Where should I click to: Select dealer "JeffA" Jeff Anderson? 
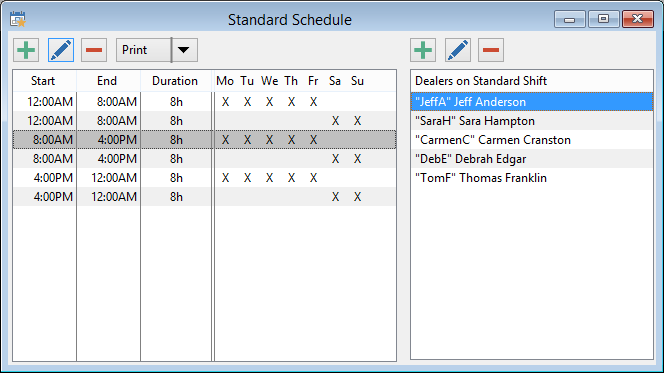tap(531, 102)
